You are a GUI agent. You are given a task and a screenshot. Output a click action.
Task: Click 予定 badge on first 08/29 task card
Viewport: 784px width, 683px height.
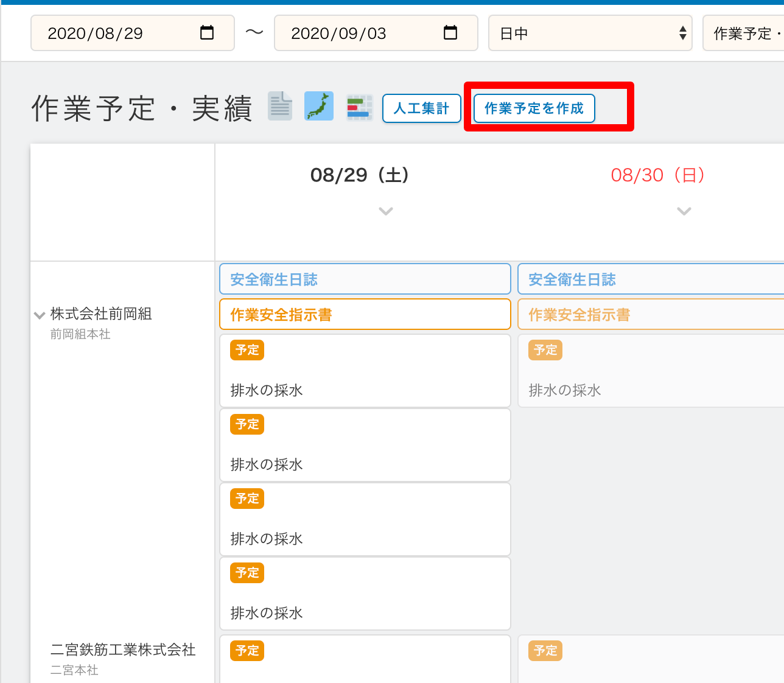pos(247,350)
